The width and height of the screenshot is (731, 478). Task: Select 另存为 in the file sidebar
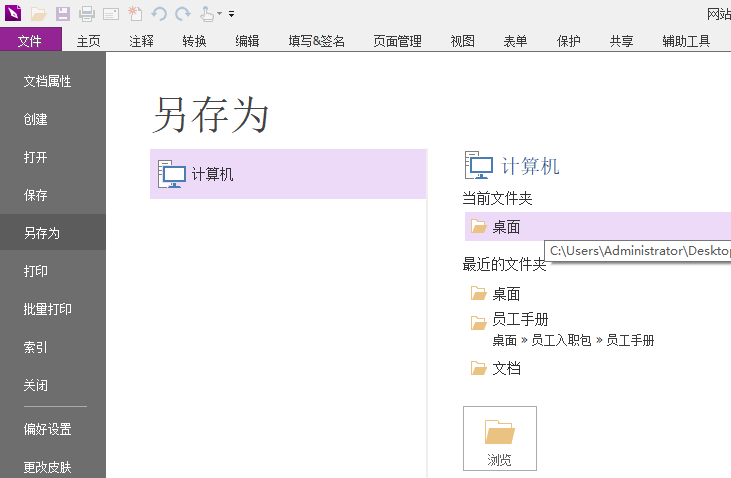(x=53, y=233)
